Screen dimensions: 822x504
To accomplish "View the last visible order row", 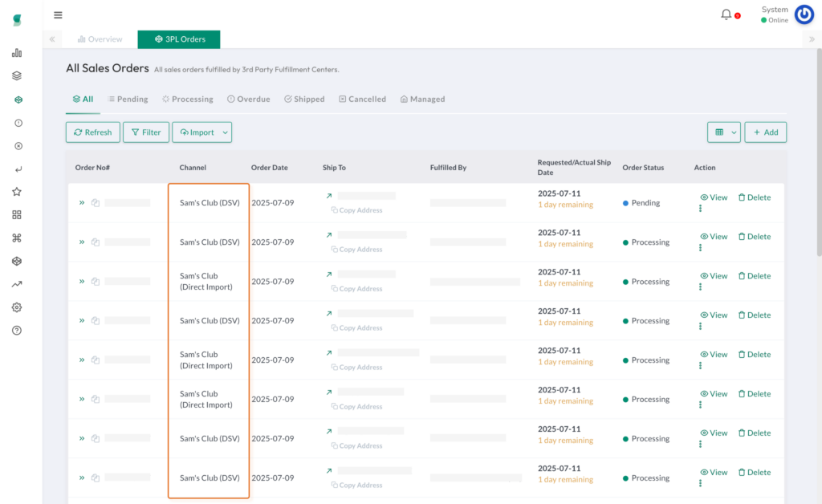I will click(x=714, y=473).
